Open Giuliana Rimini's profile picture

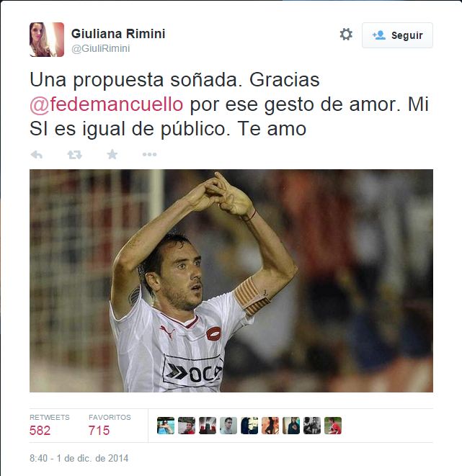tap(47, 40)
